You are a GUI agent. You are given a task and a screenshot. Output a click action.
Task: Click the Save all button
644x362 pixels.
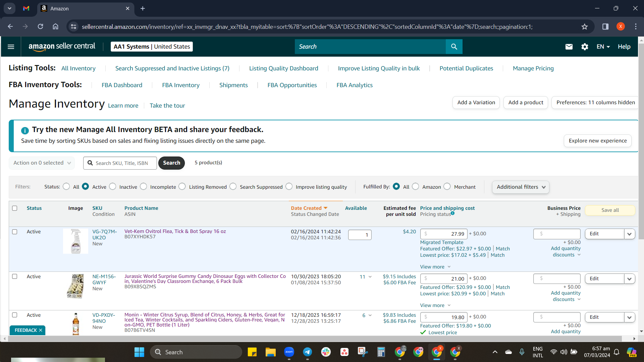point(610,210)
